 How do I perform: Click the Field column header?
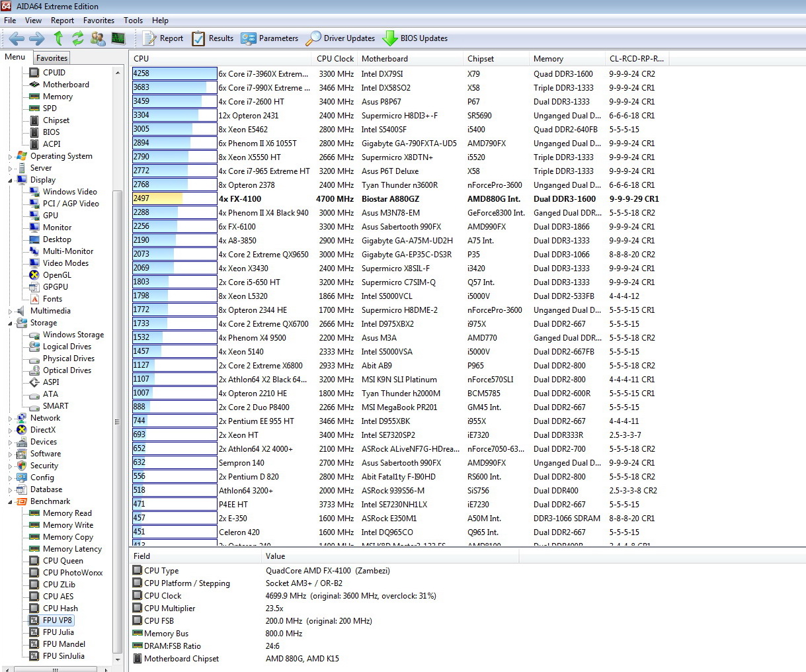196,556
